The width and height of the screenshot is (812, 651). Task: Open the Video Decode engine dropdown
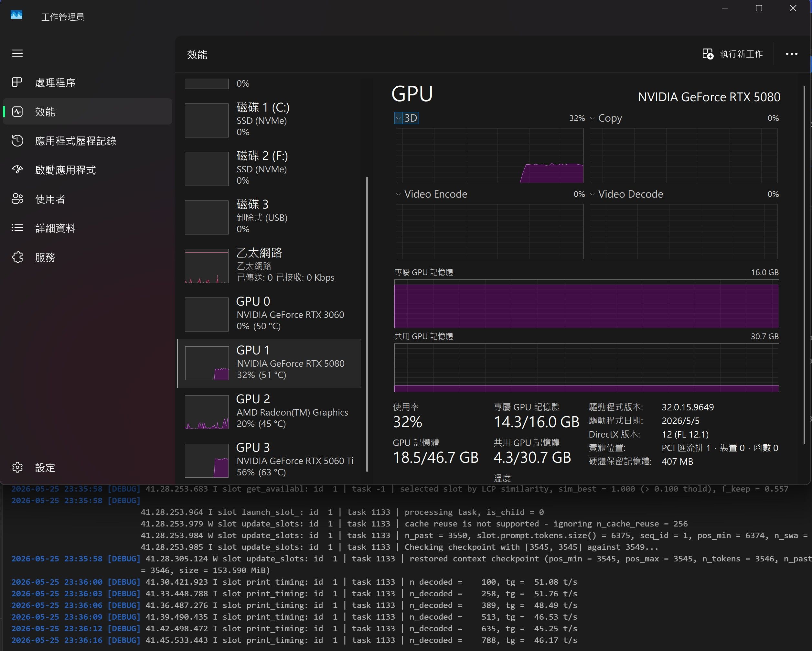[x=626, y=194]
